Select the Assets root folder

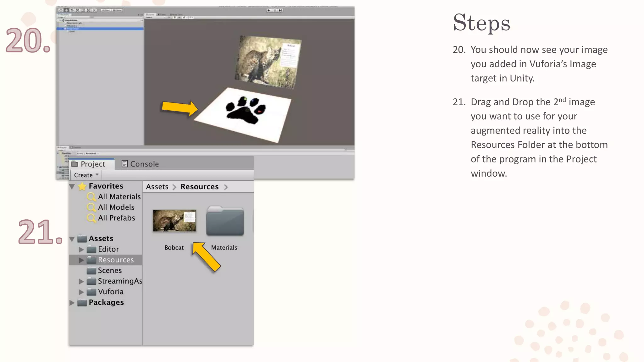click(101, 239)
